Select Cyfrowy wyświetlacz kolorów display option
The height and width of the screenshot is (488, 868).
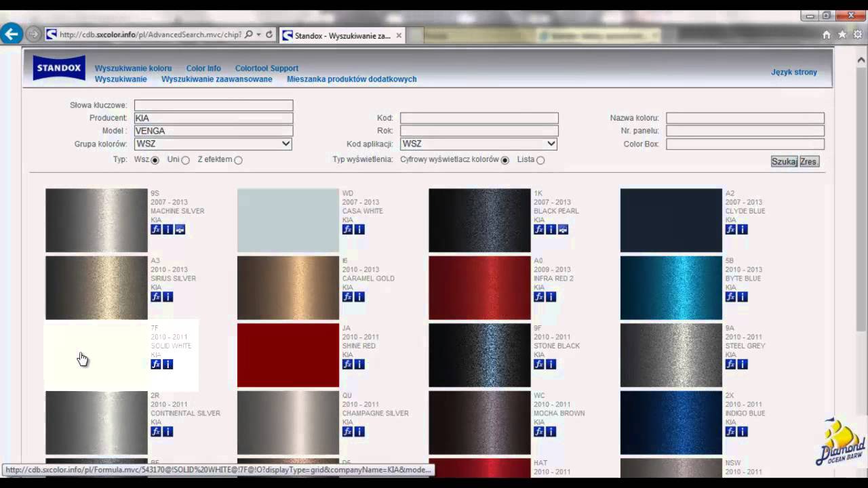click(x=505, y=160)
